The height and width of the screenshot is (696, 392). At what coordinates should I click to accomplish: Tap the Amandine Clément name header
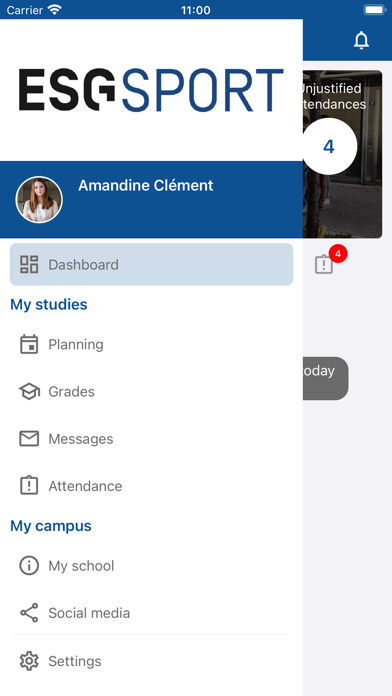146,185
